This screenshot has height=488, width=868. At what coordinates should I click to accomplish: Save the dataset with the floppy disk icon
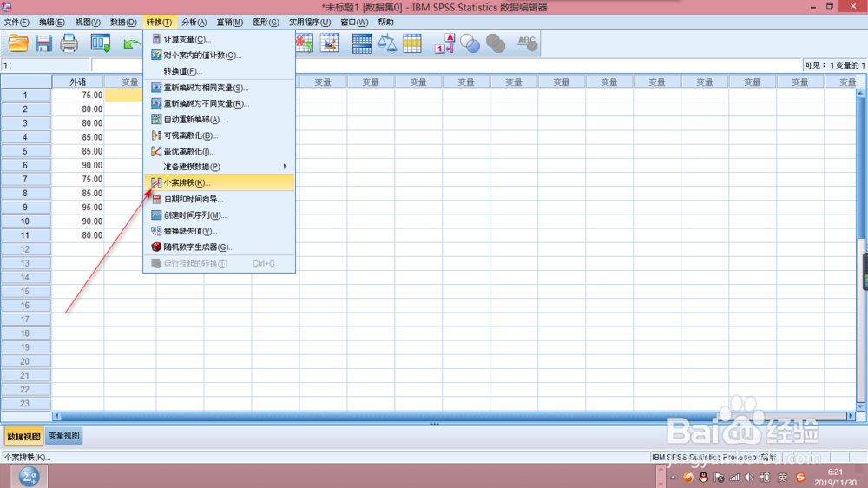tap(43, 43)
